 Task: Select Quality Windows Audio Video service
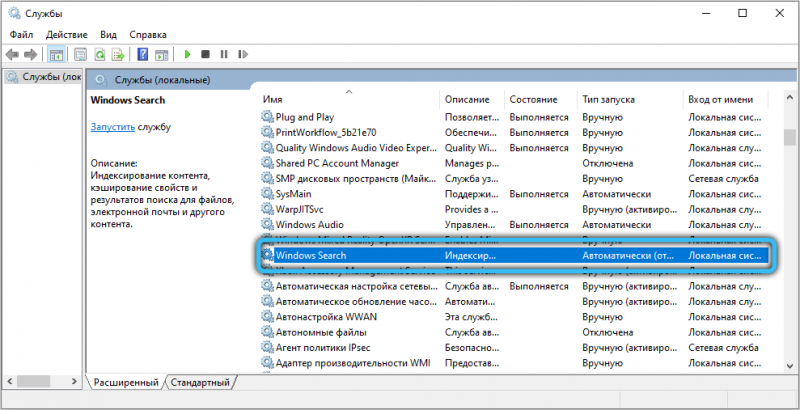(514, 148)
